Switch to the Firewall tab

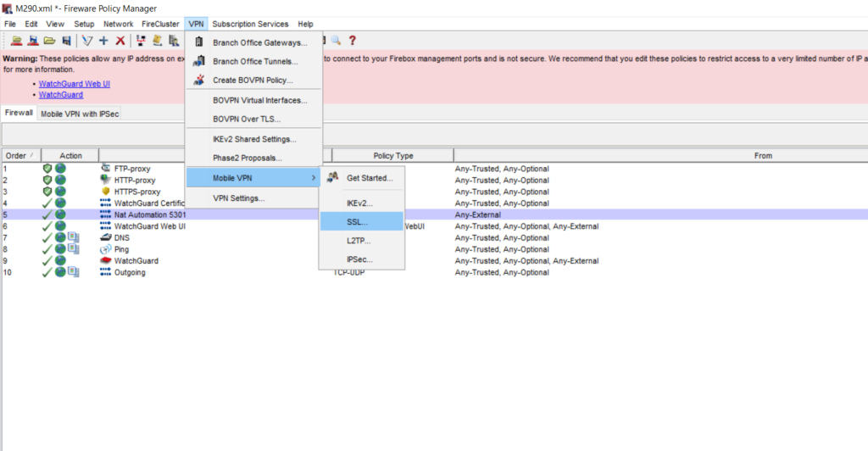coord(19,113)
